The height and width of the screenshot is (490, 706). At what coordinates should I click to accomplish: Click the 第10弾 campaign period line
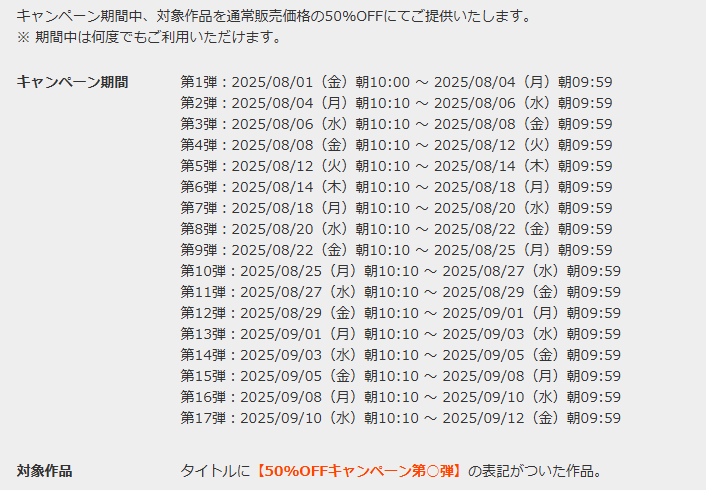point(401,271)
